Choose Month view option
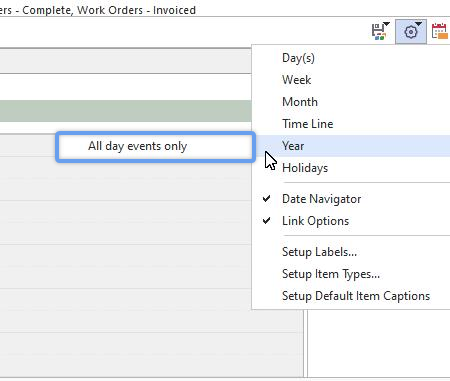Viewport: 450px width, 381px height. pos(351,102)
